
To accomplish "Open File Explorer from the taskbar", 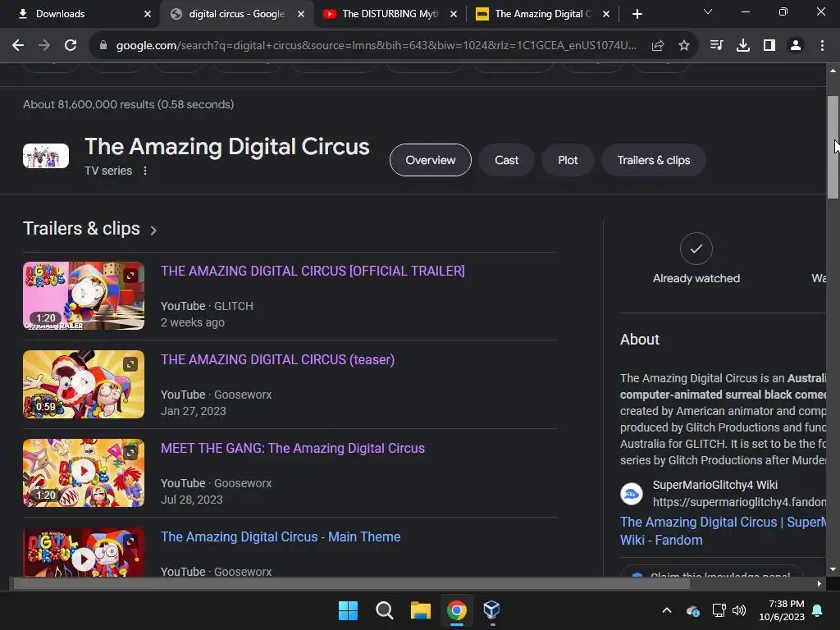I will pyautogui.click(x=421, y=610).
